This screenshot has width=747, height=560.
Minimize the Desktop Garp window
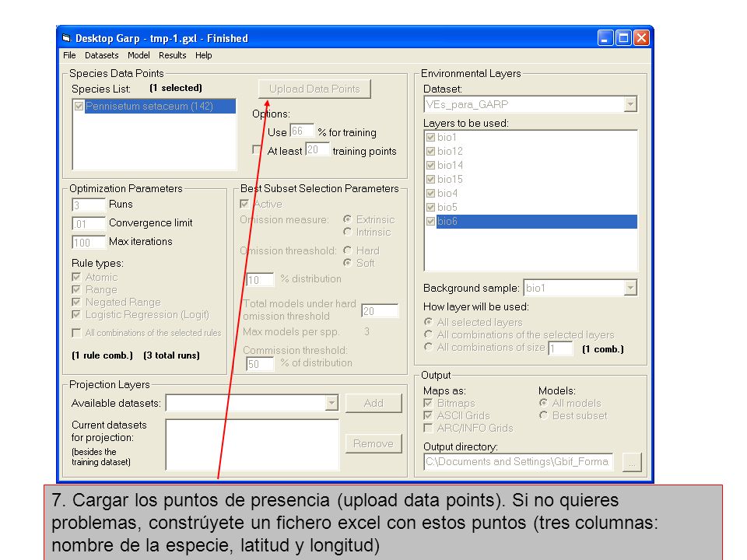point(605,37)
